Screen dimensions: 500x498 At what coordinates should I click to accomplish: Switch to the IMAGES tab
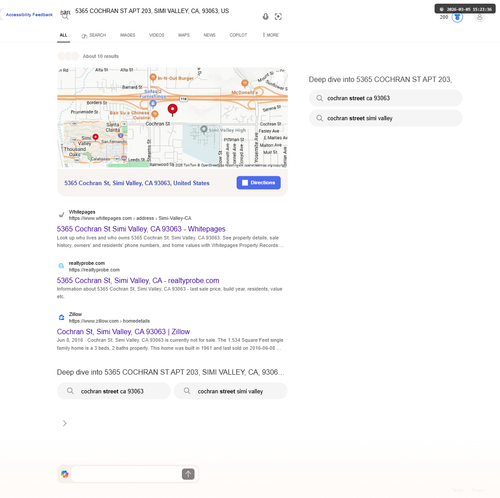click(128, 35)
